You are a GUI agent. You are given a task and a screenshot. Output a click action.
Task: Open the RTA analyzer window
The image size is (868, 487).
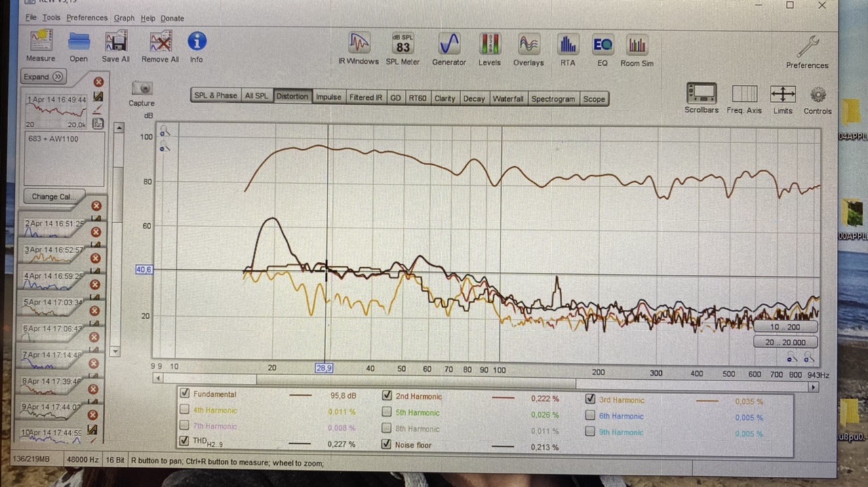(x=568, y=45)
